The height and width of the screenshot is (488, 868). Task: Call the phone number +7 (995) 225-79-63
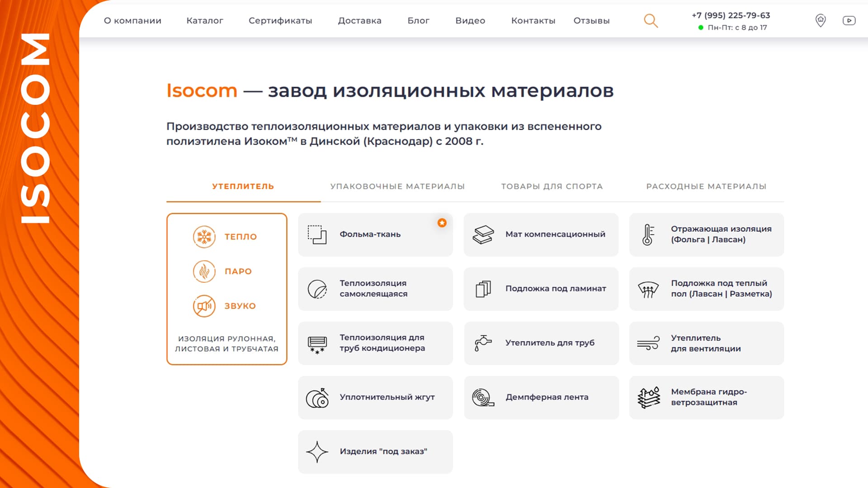[x=731, y=15]
